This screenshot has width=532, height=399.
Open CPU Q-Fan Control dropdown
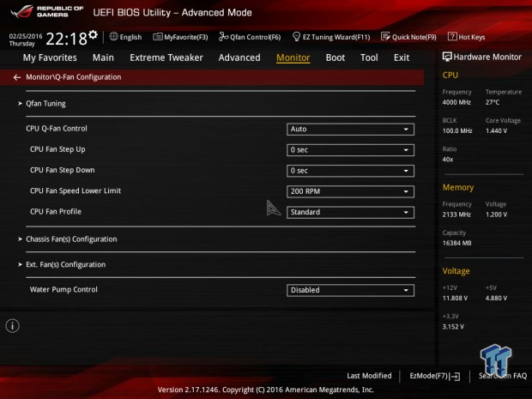[350, 130]
